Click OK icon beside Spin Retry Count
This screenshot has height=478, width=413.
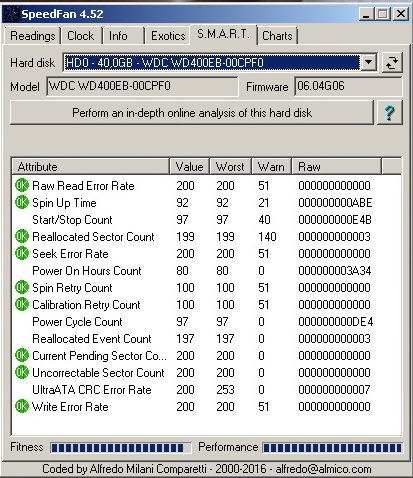pos(22,287)
